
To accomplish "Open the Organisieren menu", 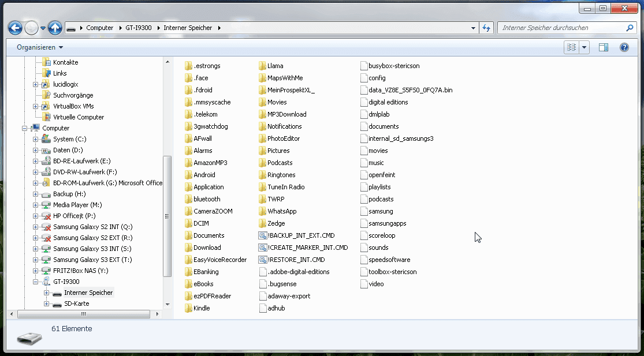I will [x=40, y=47].
